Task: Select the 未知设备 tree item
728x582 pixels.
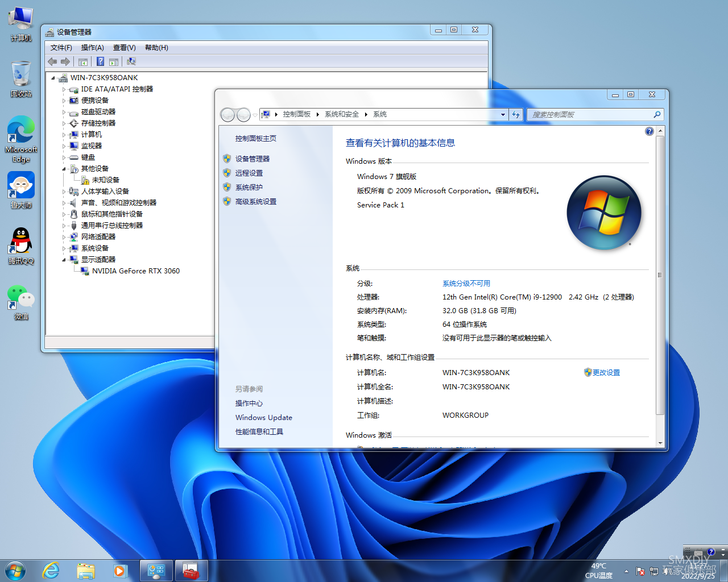Action: coord(106,180)
